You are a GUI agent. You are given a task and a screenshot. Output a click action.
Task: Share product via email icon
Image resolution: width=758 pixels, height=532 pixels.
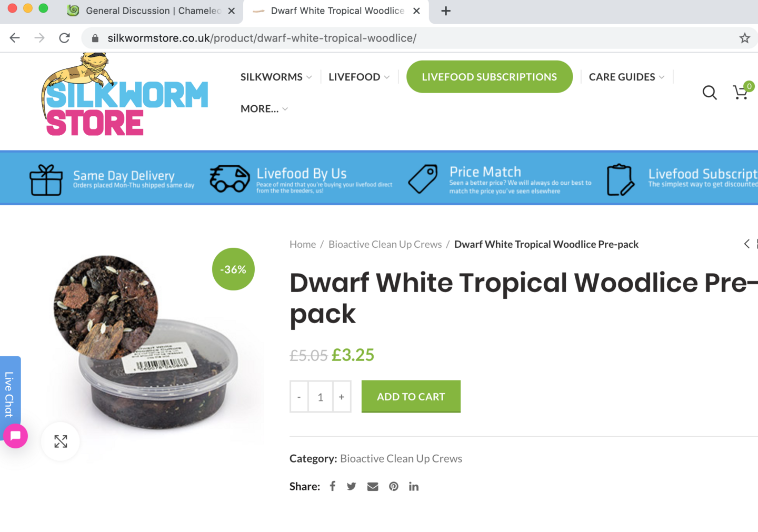click(x=373, y=486)
